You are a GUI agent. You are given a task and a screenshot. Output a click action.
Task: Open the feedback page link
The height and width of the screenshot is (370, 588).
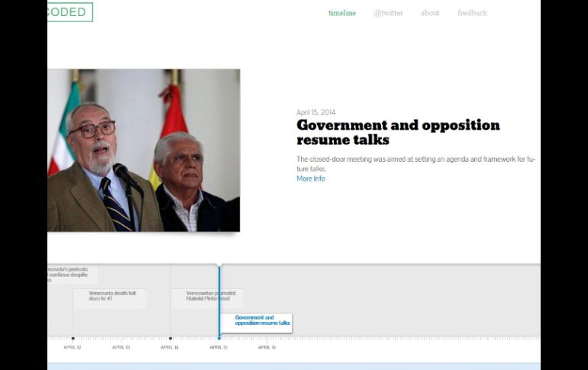(x=472, y=13)
